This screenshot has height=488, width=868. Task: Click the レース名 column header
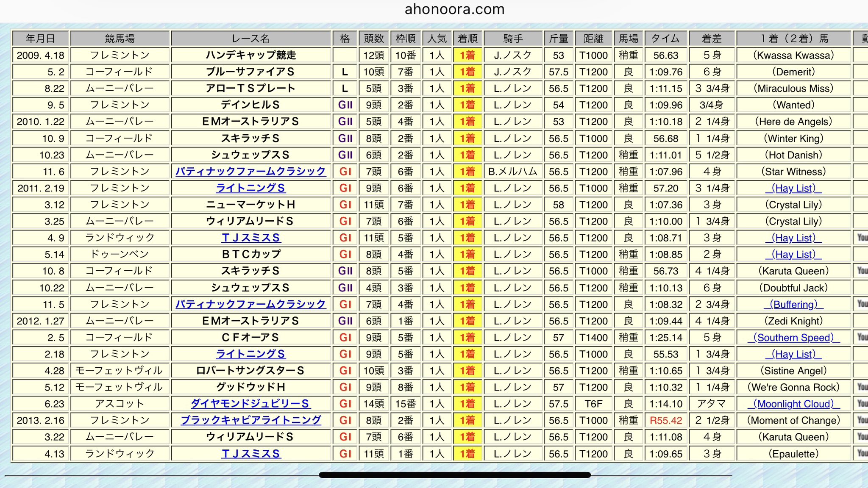250,39
